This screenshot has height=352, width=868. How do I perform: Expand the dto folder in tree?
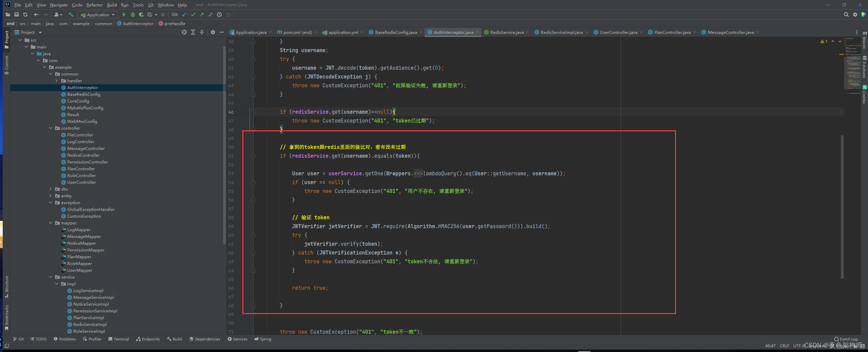[x=50, y=189]
